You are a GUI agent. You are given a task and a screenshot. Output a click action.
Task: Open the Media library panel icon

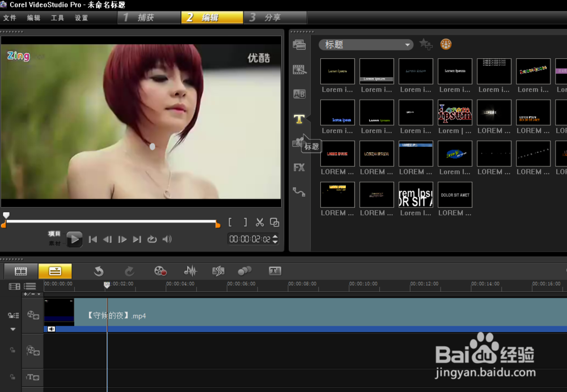click(299, 45)
